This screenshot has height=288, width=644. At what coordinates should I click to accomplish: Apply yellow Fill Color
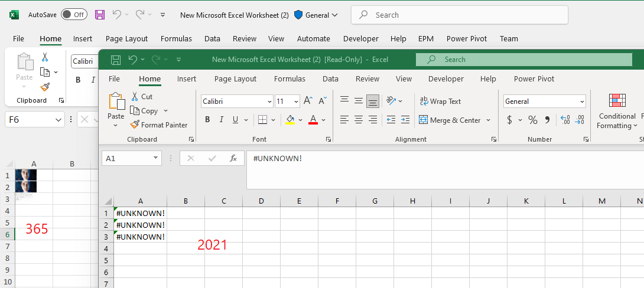coord(290,120)
